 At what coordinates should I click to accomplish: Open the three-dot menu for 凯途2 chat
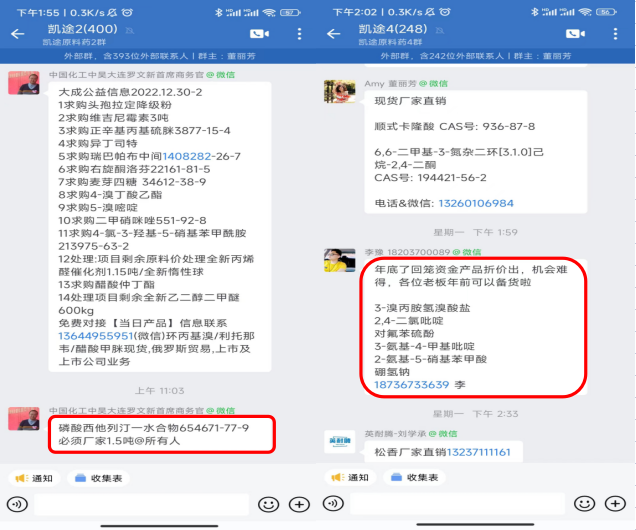[299, 34]
